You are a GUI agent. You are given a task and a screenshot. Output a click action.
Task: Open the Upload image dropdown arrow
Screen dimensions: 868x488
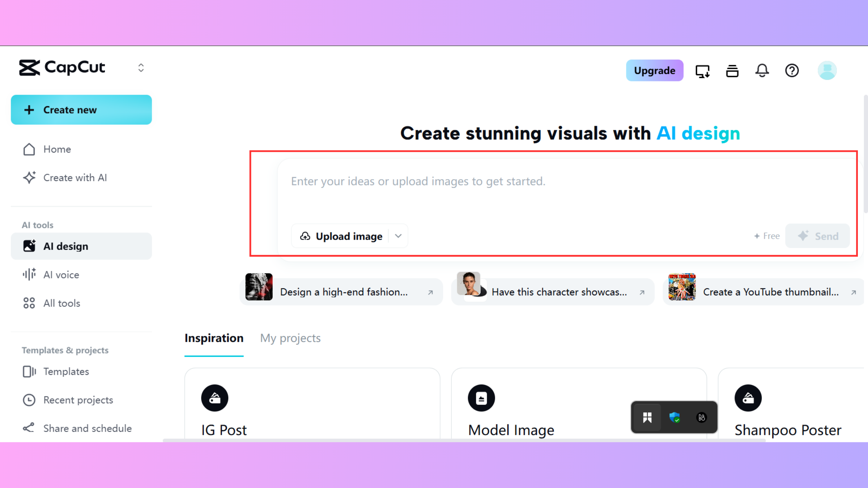[x=398, y=236]
